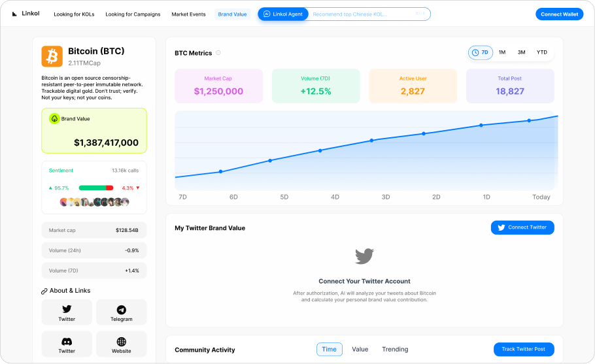Click Connect Your Twitter Account heading

pos(364,282)
